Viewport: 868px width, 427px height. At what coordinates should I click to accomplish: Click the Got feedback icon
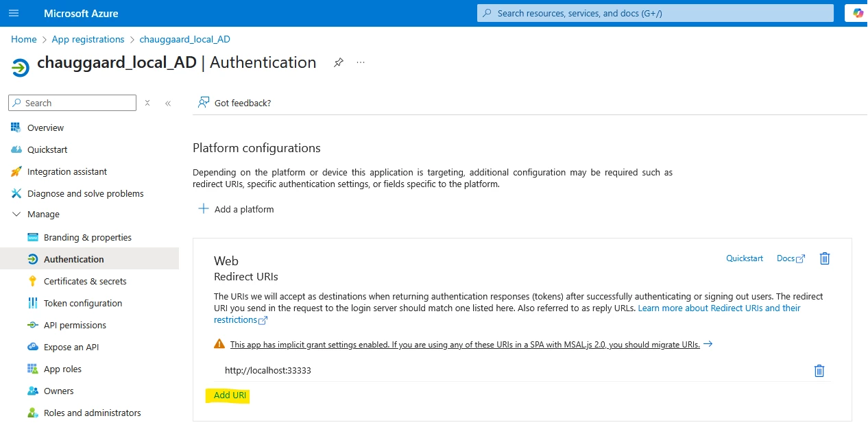click(204, 103)
